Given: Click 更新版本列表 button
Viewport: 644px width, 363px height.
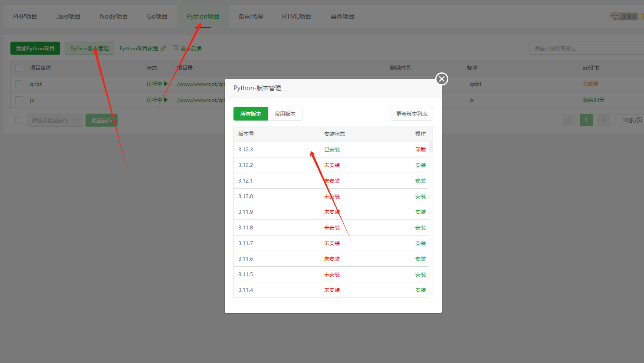Looking at the screenshot, I should pyautogui.click(x=411, y=114).
